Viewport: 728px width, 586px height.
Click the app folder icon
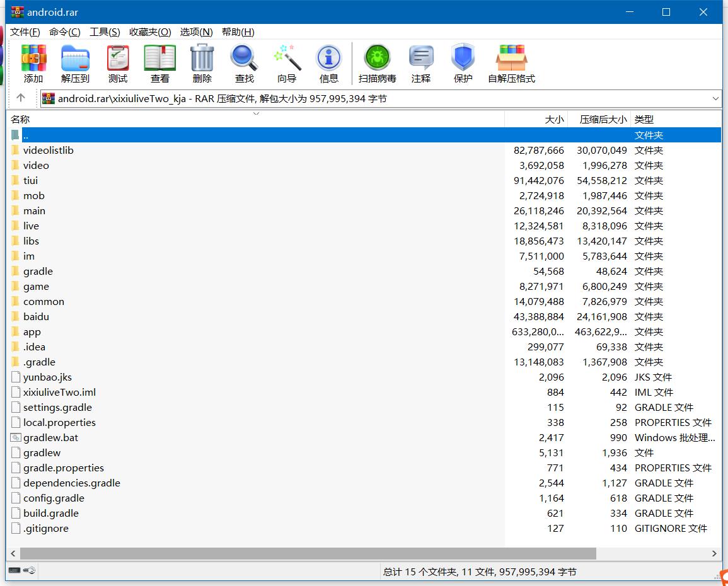(15, 331)
